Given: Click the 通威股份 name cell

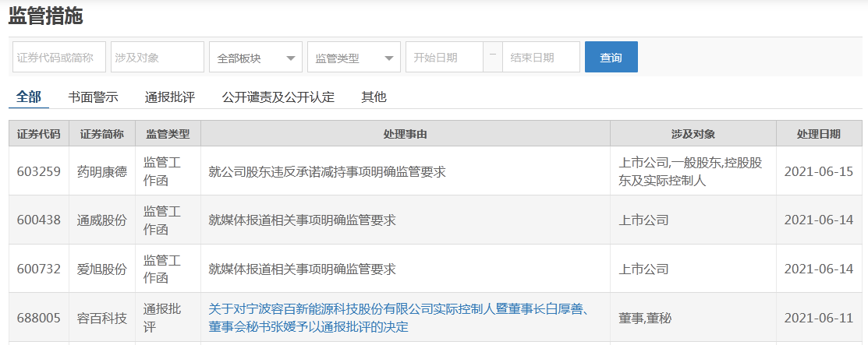Looking at the screenshot, I should tap(102, 220).
